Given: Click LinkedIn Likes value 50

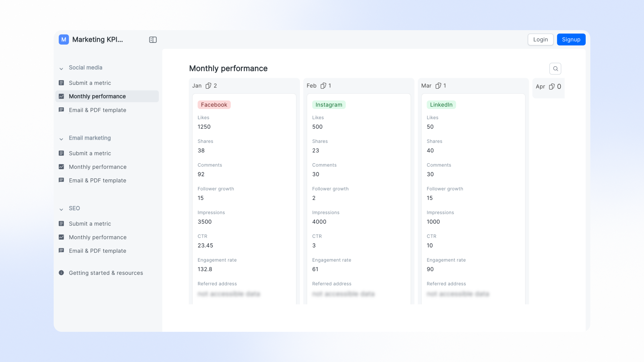Looking at the screenshot, I should [x=430, y=127].
